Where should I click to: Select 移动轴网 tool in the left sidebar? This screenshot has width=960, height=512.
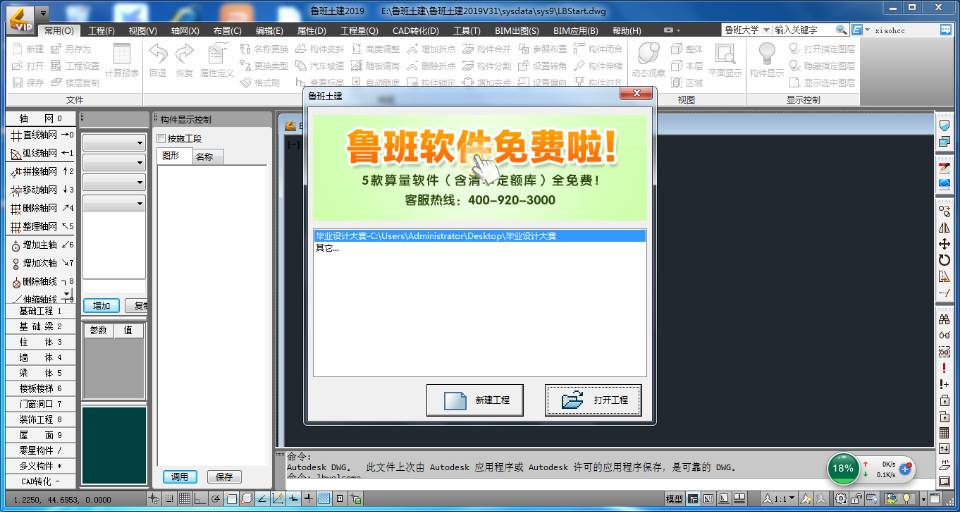(x=41, y=190)
